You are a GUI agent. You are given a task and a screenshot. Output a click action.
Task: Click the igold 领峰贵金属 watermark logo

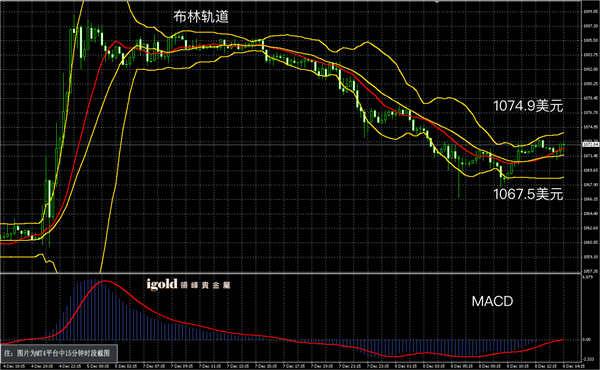189,285
